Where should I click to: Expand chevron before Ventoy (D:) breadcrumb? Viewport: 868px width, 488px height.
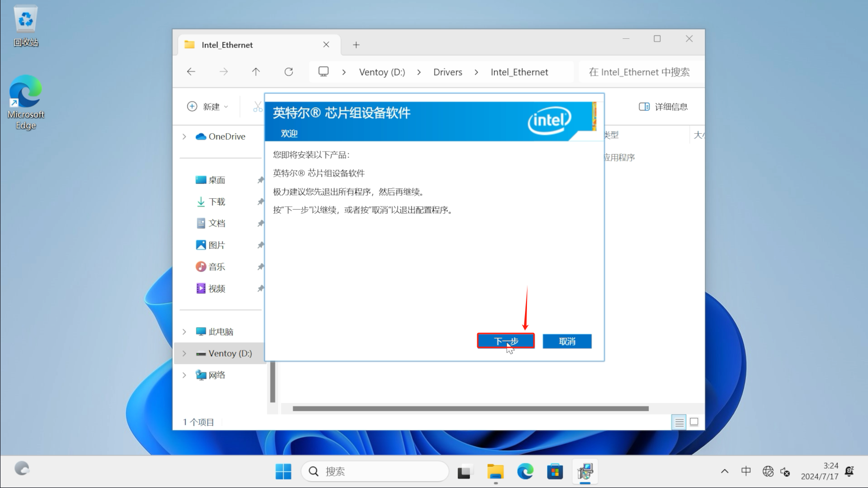344,72
